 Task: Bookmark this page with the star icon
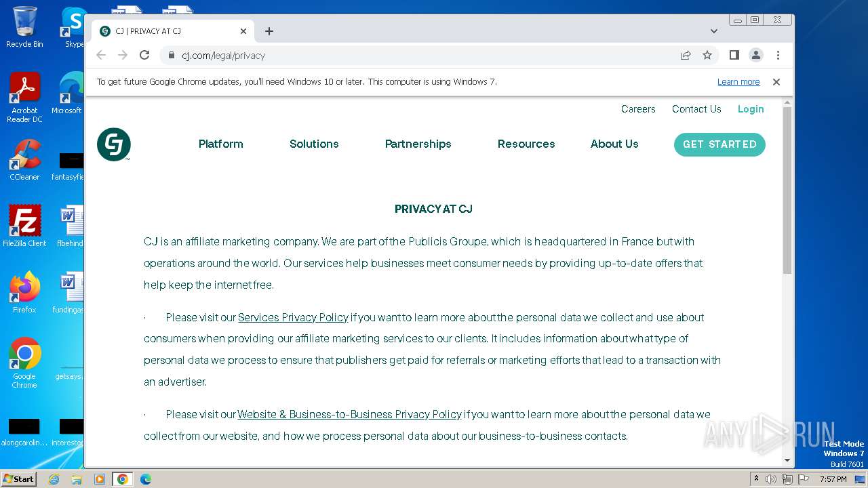click(707, 55)
